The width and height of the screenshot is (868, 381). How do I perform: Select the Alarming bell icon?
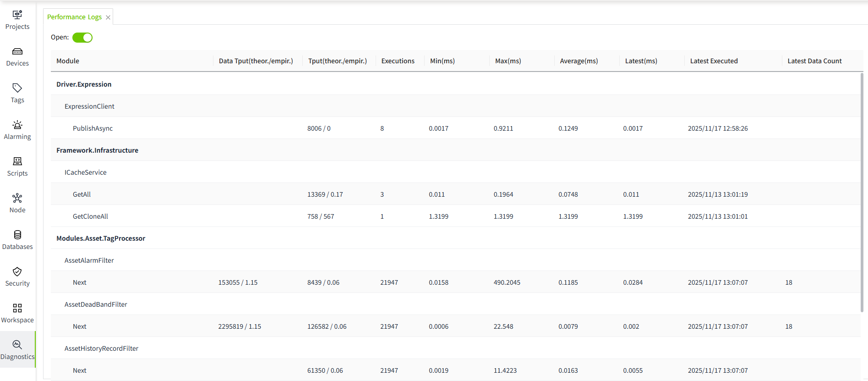(x=17, y=125)
